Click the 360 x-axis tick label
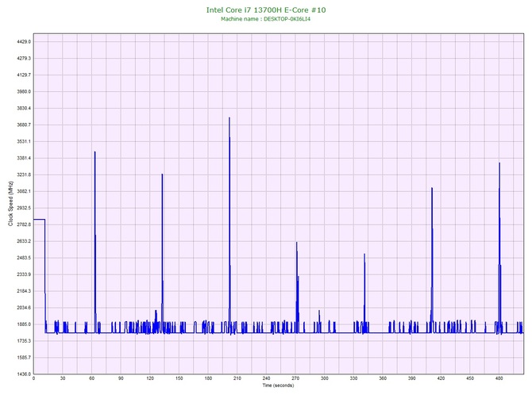 click(383, 379)
